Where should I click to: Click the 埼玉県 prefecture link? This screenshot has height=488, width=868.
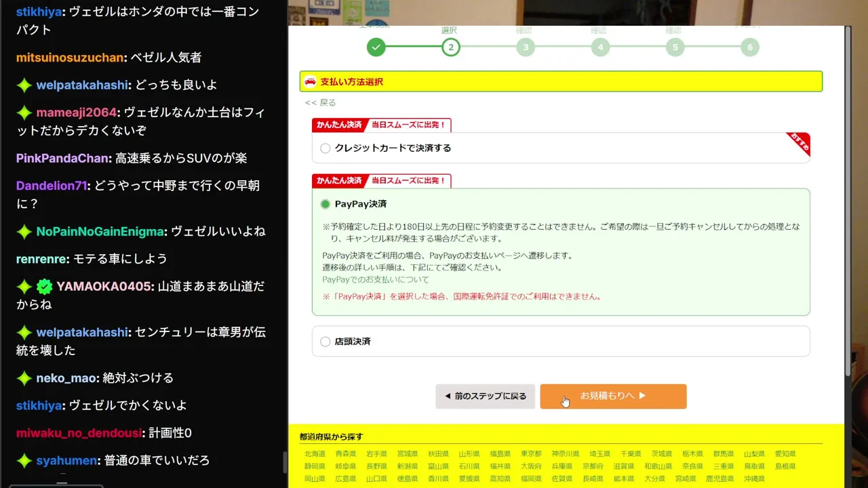tap(600, 454)
